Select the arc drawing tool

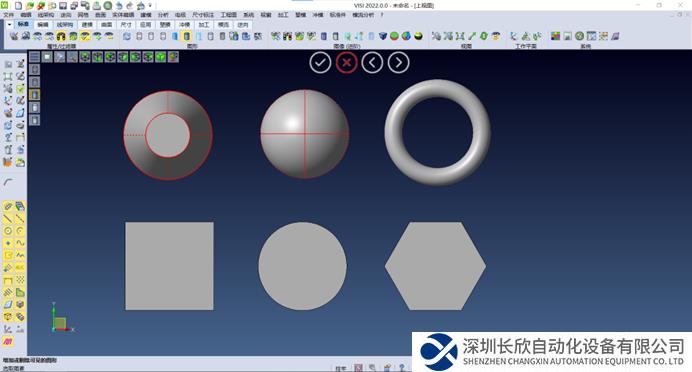pos(20,231)
